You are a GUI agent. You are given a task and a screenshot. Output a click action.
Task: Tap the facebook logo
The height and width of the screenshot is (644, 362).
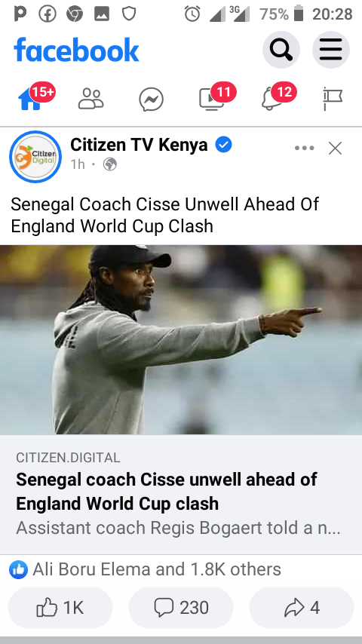(x=76, y=50)
